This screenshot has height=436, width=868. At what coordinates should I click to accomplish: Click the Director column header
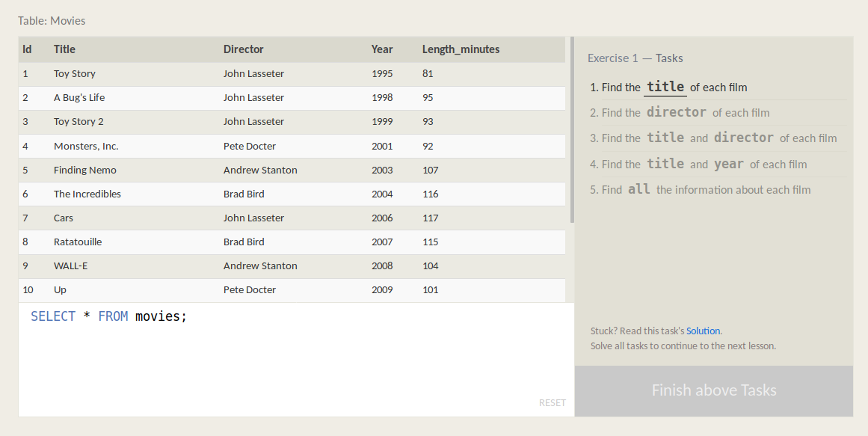coord(244,49)
